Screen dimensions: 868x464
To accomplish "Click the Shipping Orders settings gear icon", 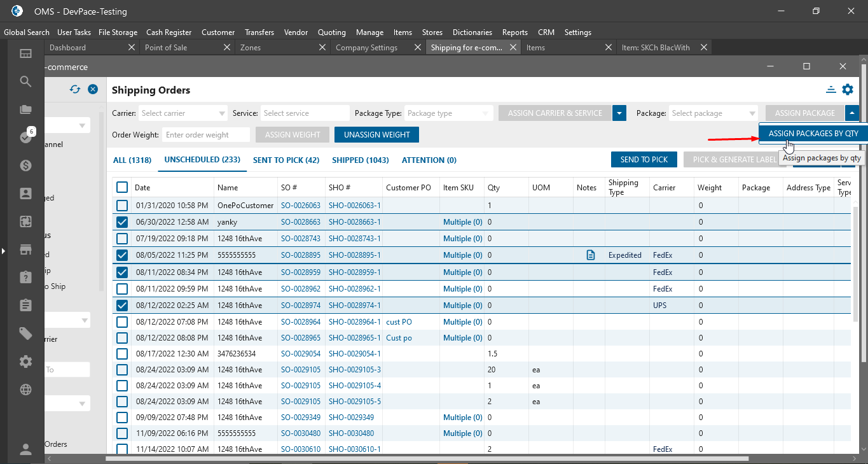I will (847, 90).
